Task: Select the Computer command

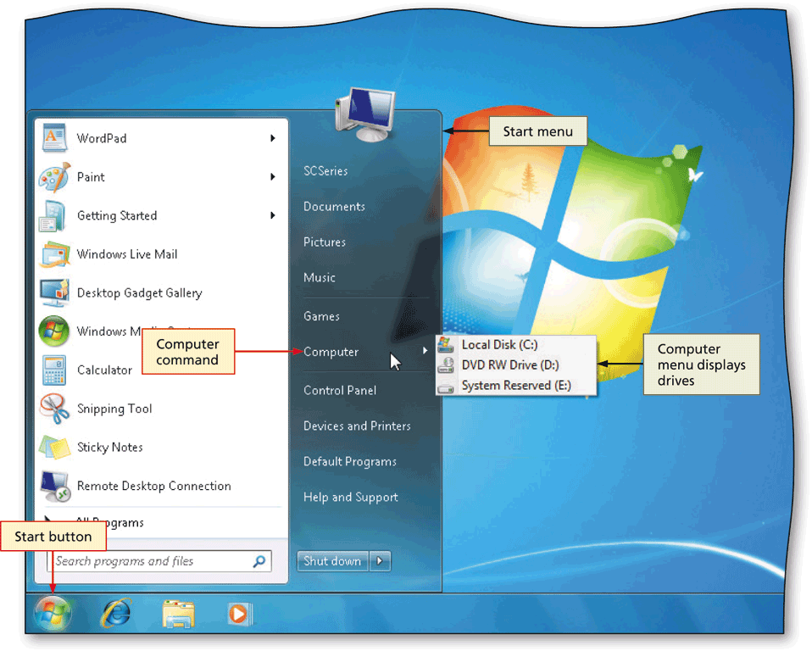Action: [x=331, y=352]
